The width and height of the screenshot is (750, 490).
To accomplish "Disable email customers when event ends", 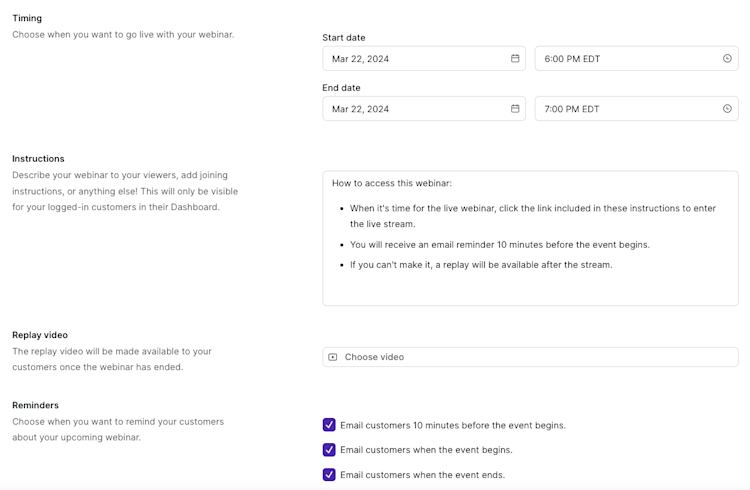I will (x=329, y=475).
